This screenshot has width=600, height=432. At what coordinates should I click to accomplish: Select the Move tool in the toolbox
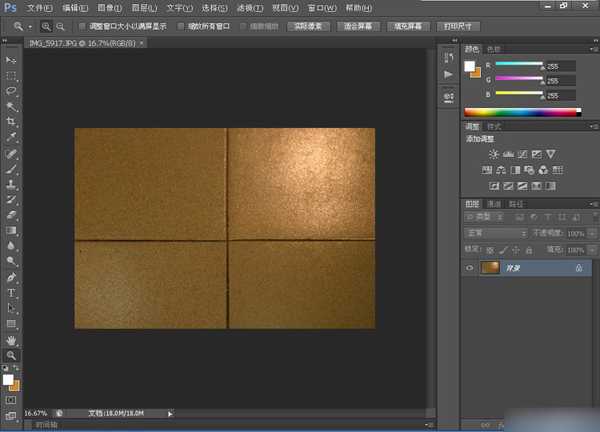point(12,60)
